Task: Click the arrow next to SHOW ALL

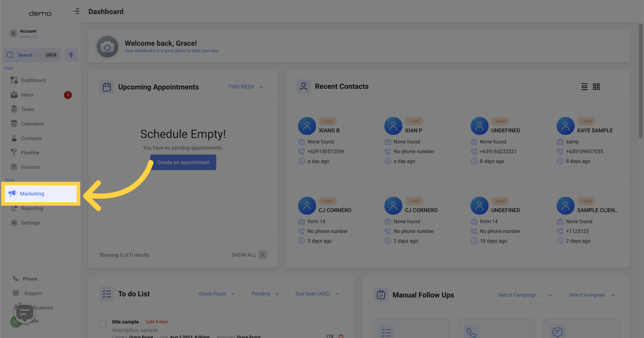Action: (263, 255)
